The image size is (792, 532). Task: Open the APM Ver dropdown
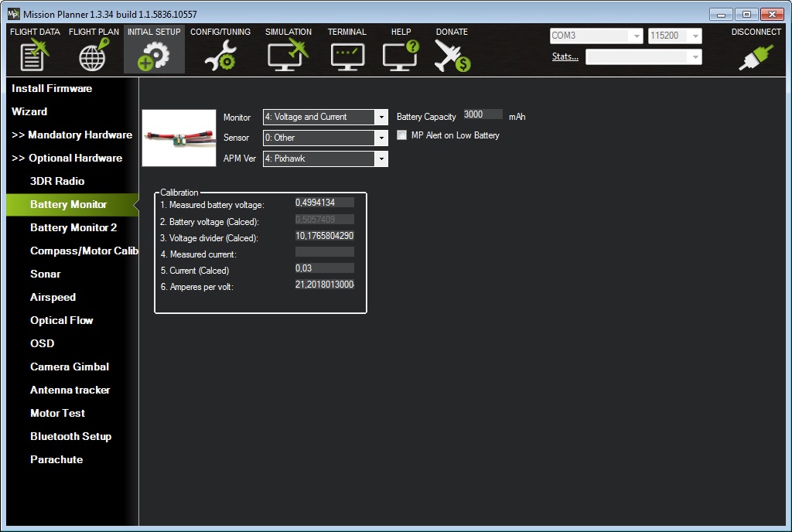[x=381, y=159]
